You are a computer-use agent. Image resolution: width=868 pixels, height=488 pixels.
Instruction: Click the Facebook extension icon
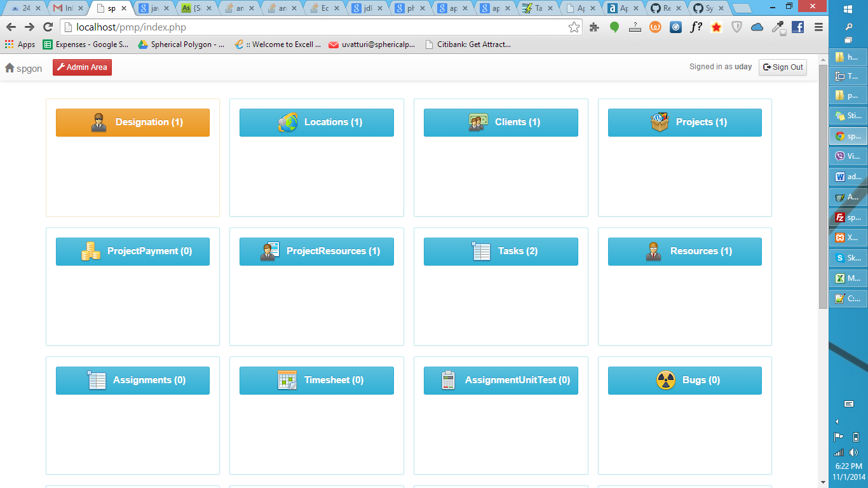797,27
